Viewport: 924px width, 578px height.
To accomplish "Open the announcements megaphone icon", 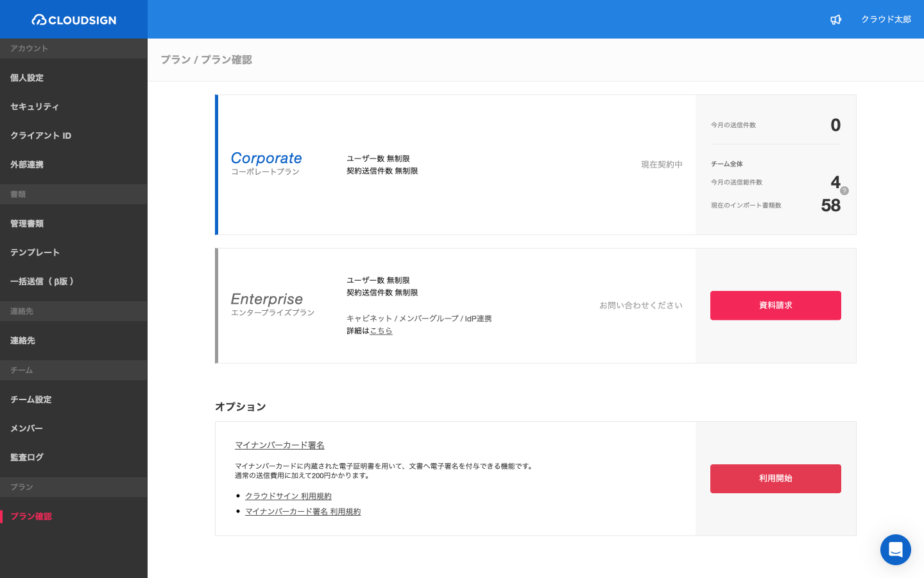I will 835,19.
